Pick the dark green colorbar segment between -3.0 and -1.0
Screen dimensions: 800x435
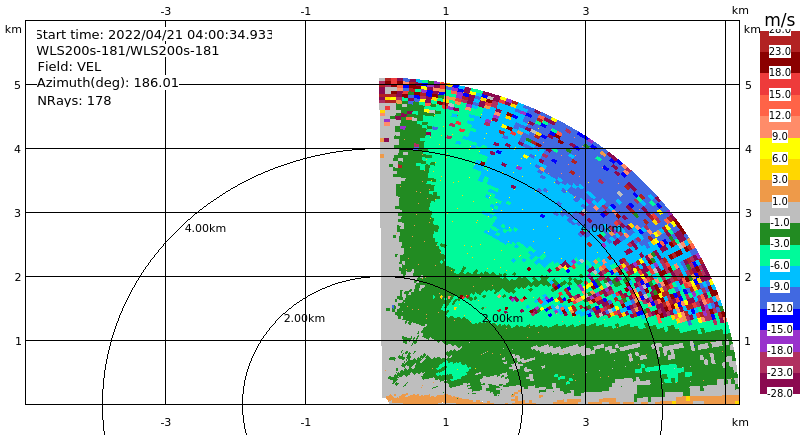780,233
